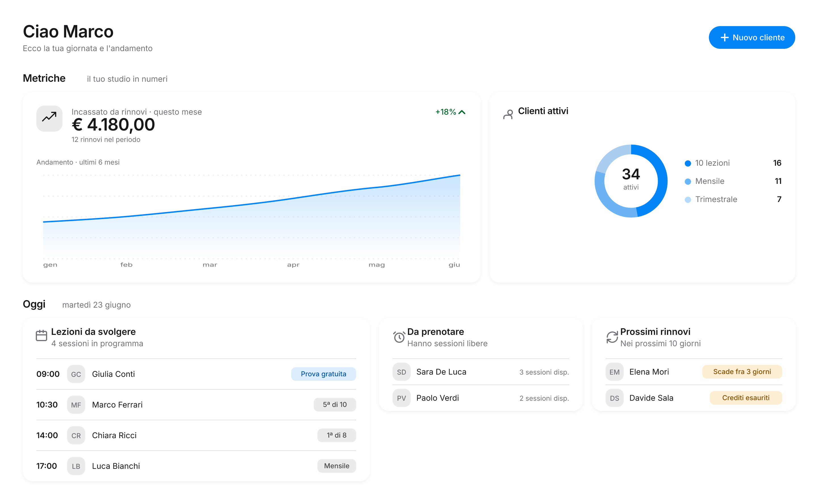Select the CR avatar for Chiara Ricci
This screenshot has width=818, height=504.
point(76,435)
